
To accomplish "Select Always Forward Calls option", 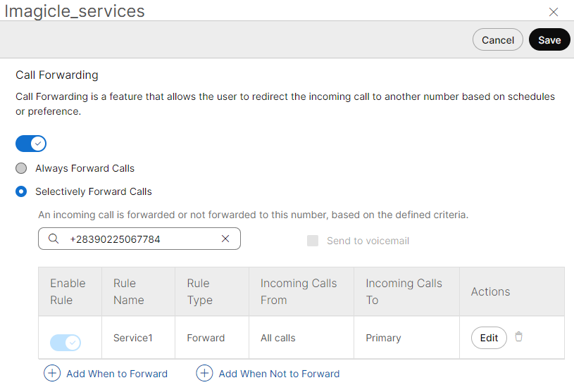I will coord(22,169).
